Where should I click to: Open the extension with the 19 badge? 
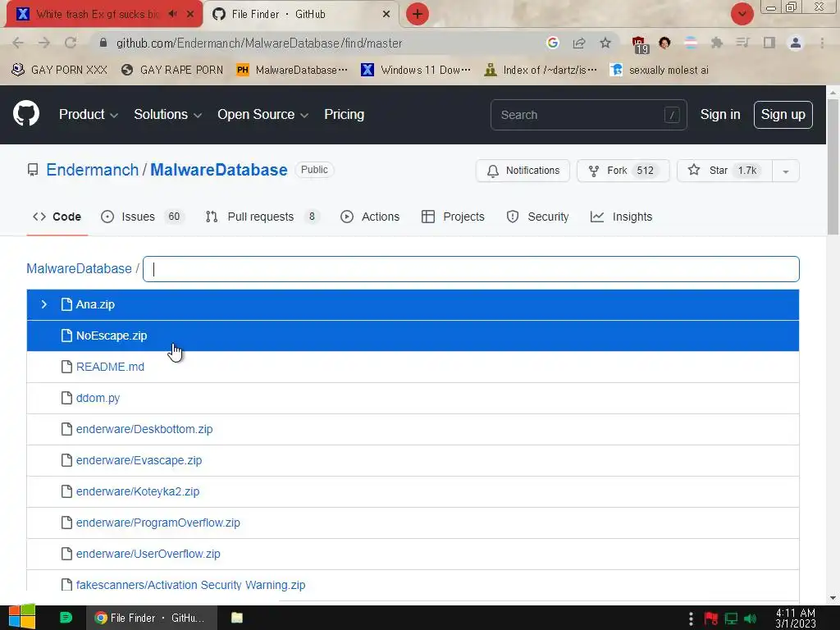tap(640, 44)
